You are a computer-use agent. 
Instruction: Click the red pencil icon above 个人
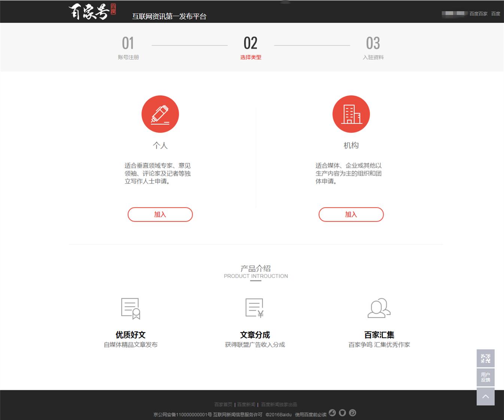(160, 114)
